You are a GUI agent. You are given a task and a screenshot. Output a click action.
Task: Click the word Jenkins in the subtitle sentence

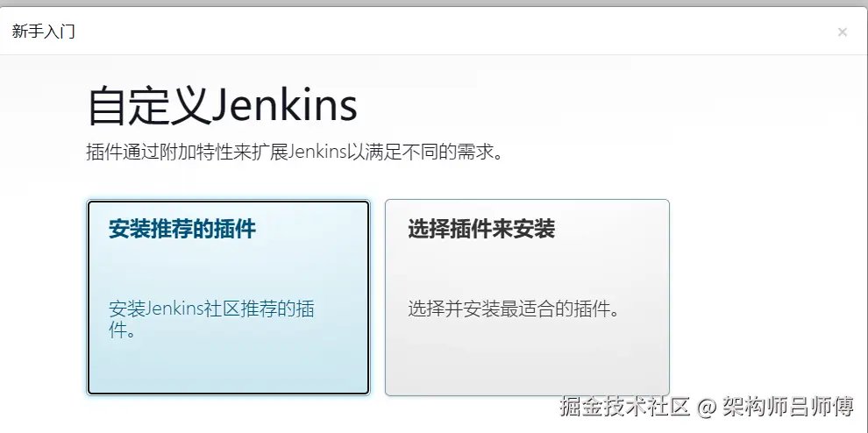(x=317, y=152)
